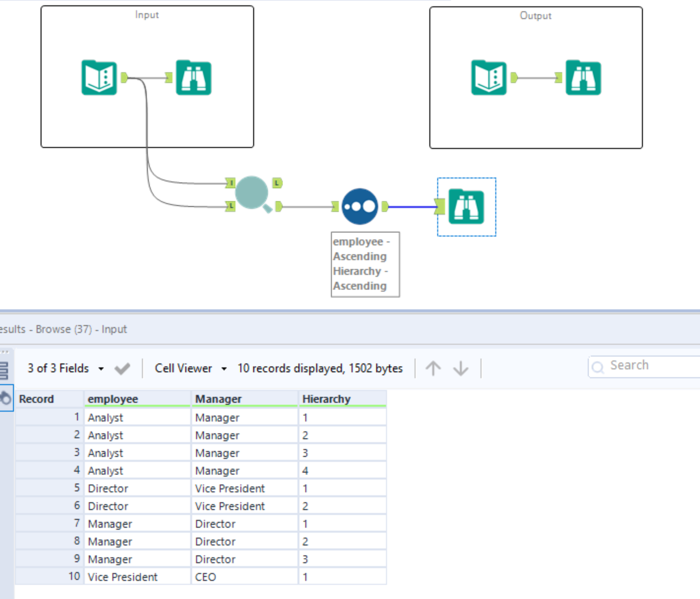Select Hierarchy value 4 in record 4

[343, 471]
